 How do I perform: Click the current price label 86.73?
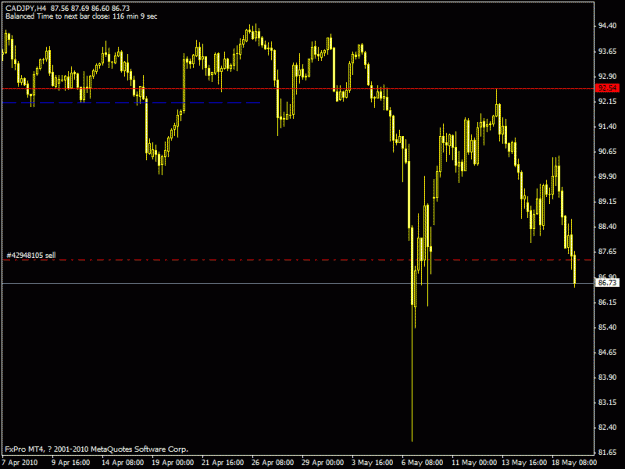(x=607, y=283)
